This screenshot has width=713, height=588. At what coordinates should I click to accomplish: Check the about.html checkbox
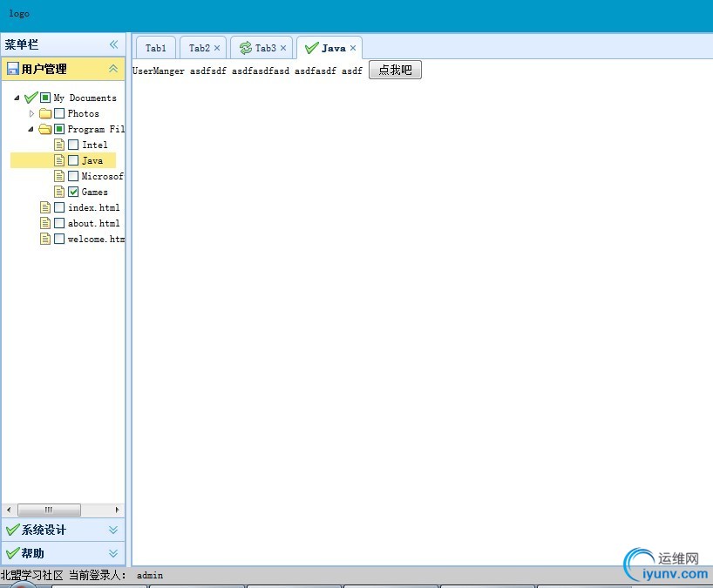point(59,223)
